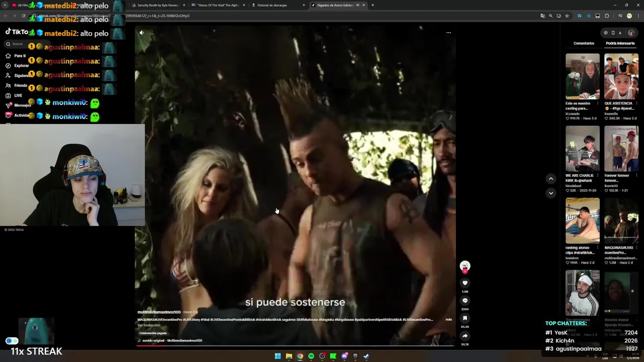Open the Kick app from the taskbar
The width and height of the screenshot is (644, 362).
tap(333, 356)
